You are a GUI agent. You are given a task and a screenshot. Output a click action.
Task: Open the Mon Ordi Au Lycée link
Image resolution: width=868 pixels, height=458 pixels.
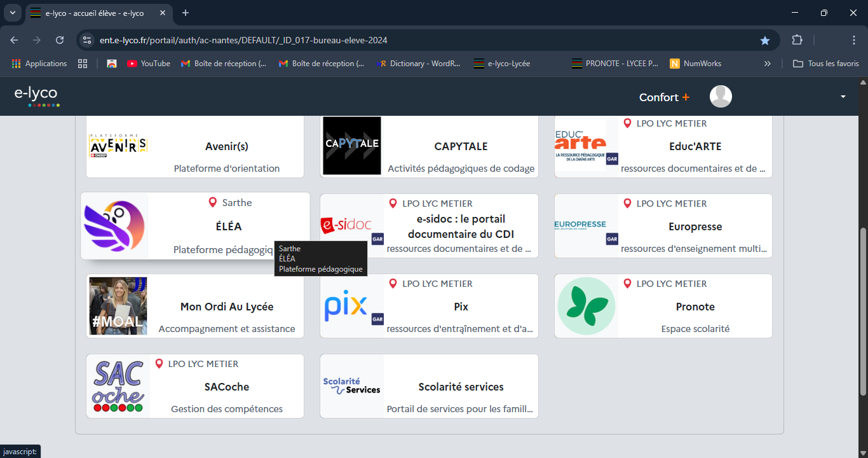pyautogui.click(x=226, y=307)
